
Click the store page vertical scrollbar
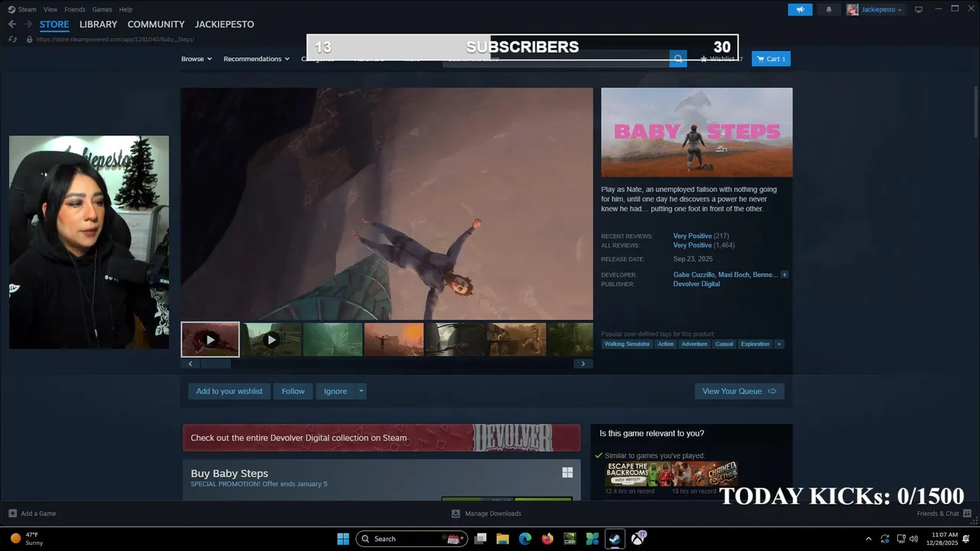click(975, 112)
